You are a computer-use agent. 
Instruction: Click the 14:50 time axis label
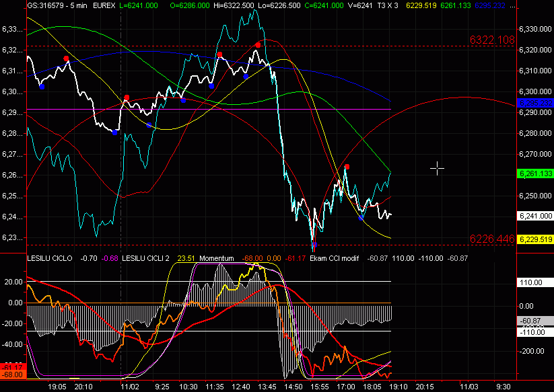pos(293,387)
